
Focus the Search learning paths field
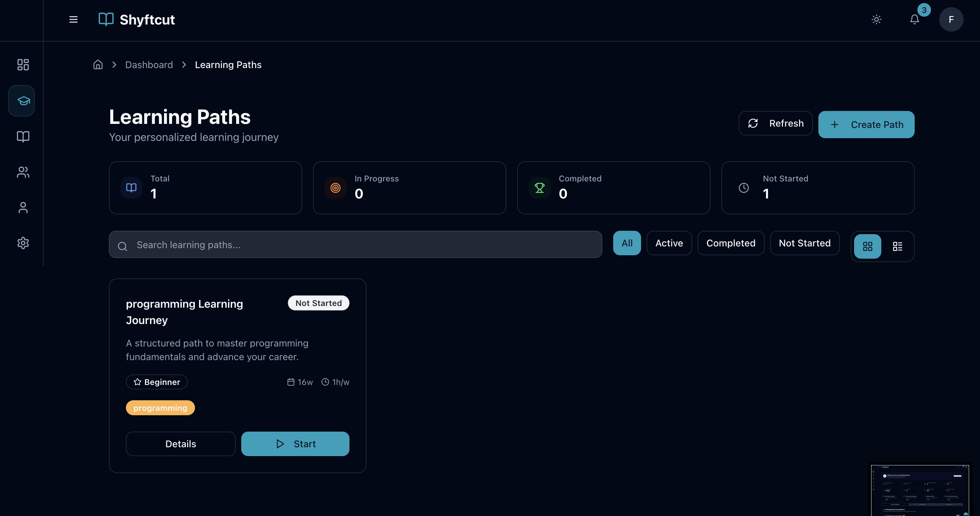pyautogui.click(x=355, y=245)
